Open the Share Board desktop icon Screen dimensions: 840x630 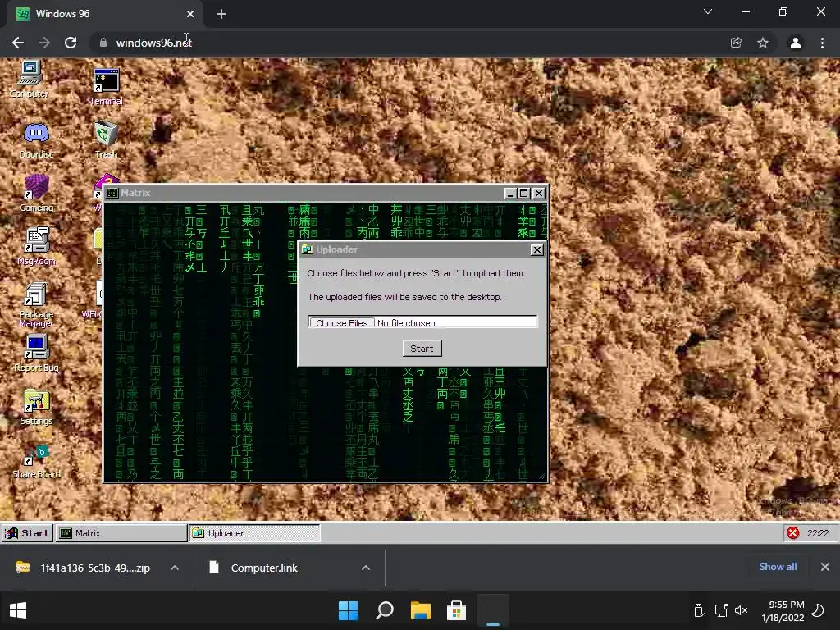(x=36, y=462)
